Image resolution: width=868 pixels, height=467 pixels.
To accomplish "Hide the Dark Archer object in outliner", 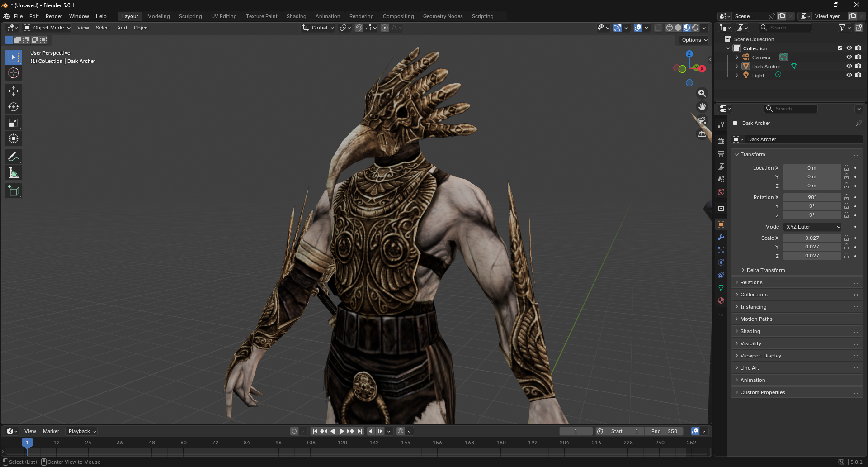I will tap(849, 66).
